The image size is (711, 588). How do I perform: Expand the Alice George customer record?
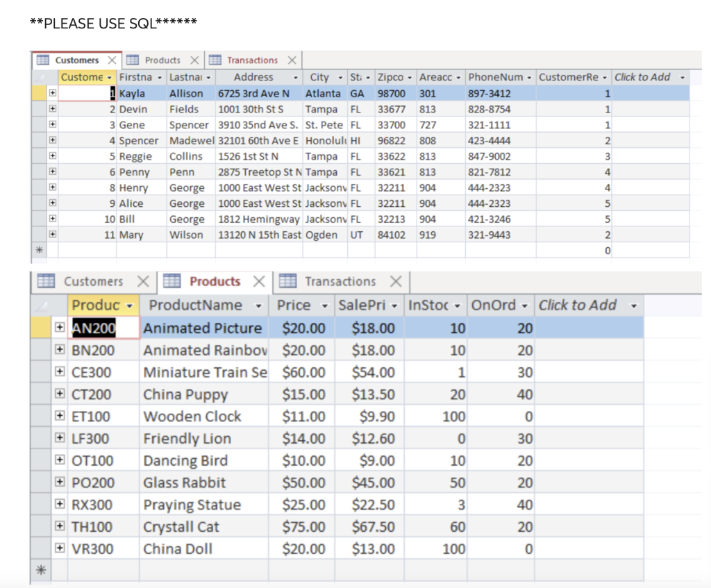coord(53,203)
